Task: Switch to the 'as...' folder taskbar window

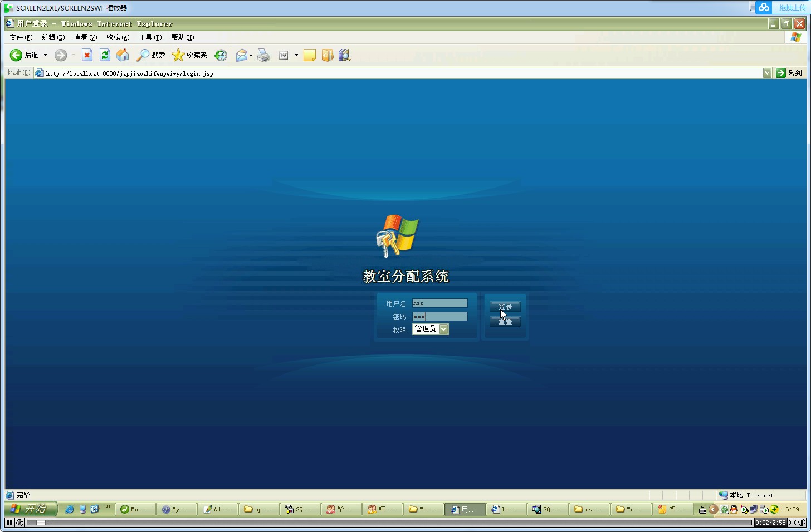Action: [x=589, y=509]
